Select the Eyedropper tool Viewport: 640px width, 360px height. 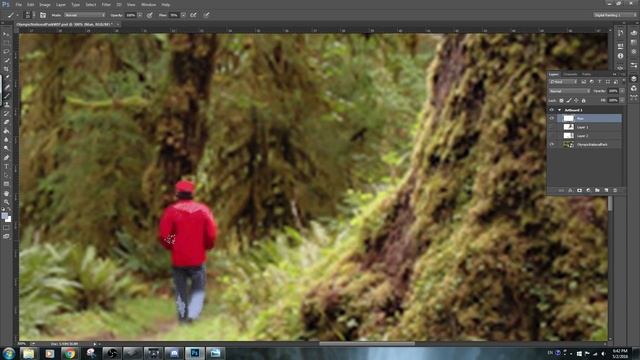[6, 78]
